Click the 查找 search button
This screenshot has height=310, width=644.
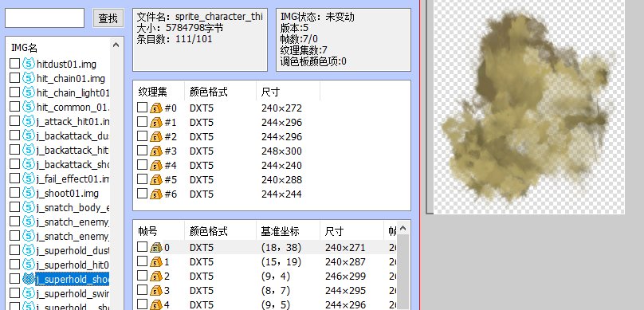[x=108, y=18]
